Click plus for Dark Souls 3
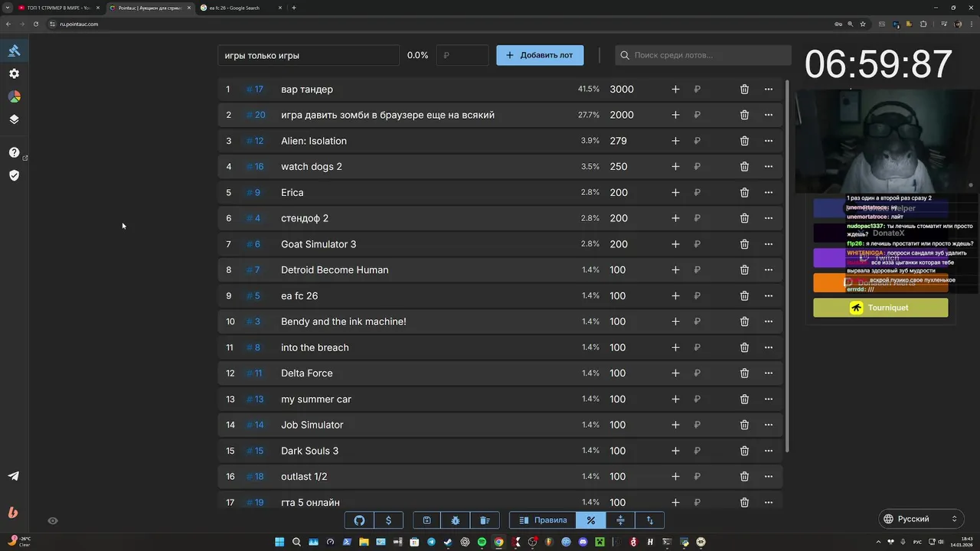The width and height of the screenshot is (980, 551). 675,451
